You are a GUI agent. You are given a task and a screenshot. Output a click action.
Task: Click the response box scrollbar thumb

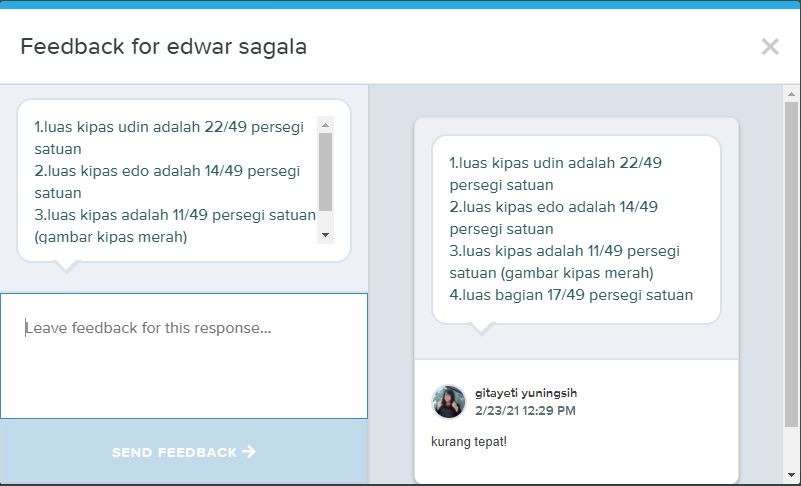pos(325,172)
